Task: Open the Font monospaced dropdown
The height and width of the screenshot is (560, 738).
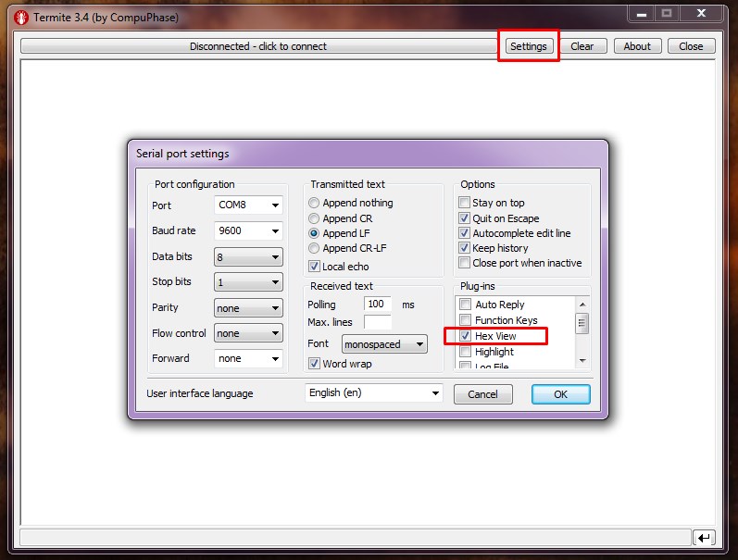Action: click(x=384, y=344)
